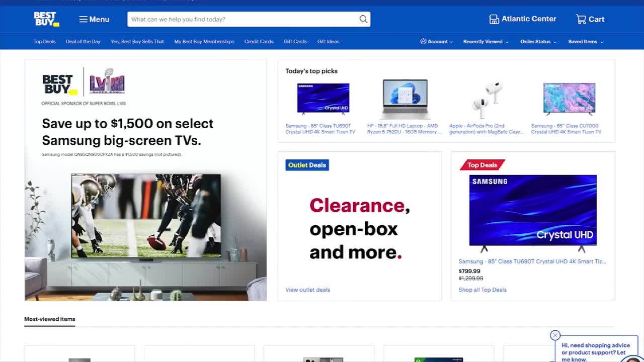
Task: Expand the Recently Viewed dropdown
Action: [x=486, y=42]
